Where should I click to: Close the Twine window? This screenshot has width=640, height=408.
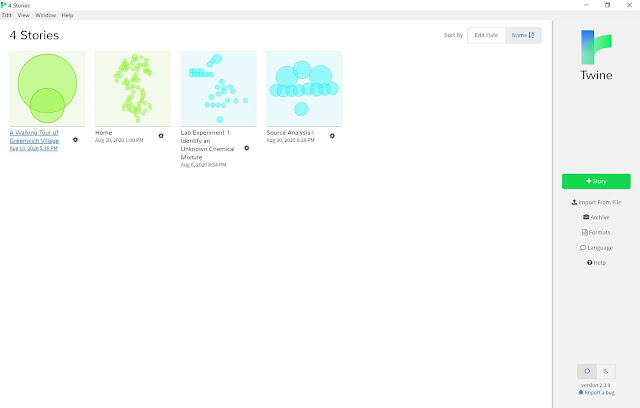point(629,5)
